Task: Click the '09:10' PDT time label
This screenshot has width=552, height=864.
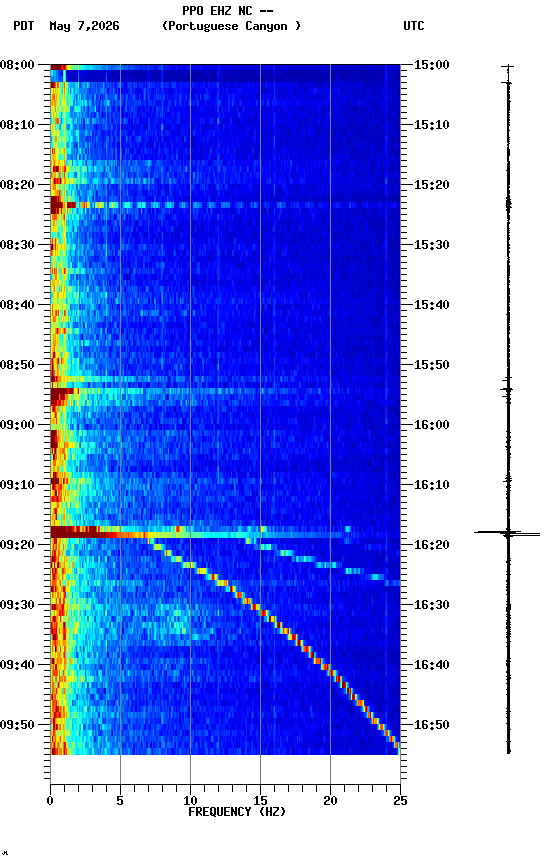Action: (x=17, y=485)
